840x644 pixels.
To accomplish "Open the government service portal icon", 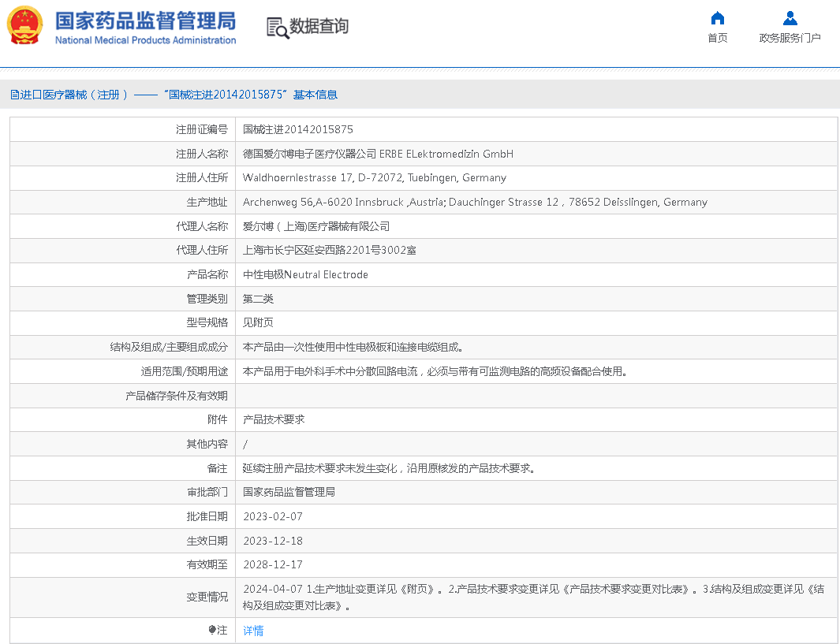I will pyautogui.click(x=790, y=18).
